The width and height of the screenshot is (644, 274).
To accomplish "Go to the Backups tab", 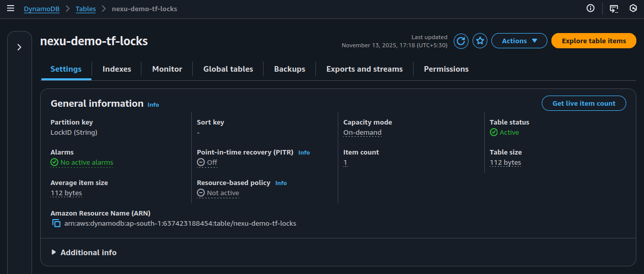I will (x=289, y=69).
